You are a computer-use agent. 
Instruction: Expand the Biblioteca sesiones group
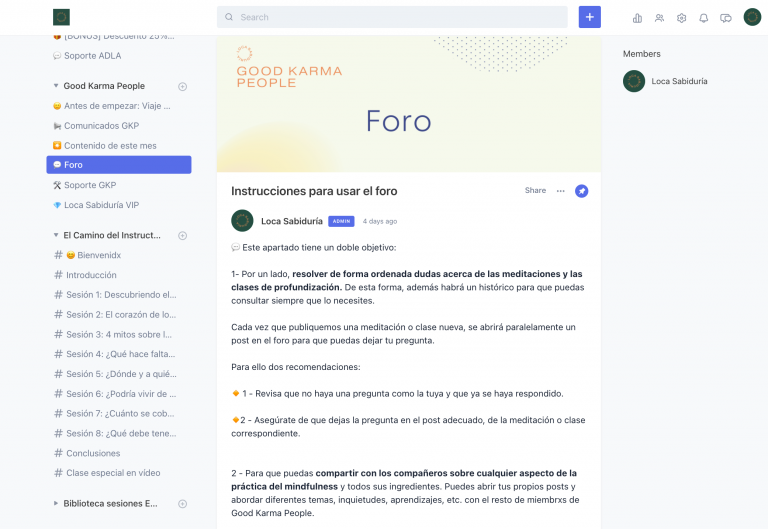tap(56, 503)
